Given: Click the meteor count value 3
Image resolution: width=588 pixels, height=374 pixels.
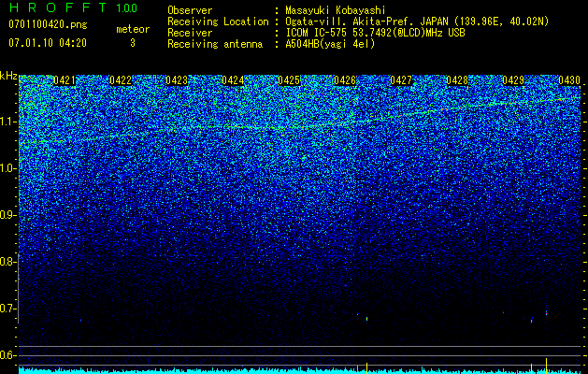Looking at the screenshot, I should click(x=133, y=43).
